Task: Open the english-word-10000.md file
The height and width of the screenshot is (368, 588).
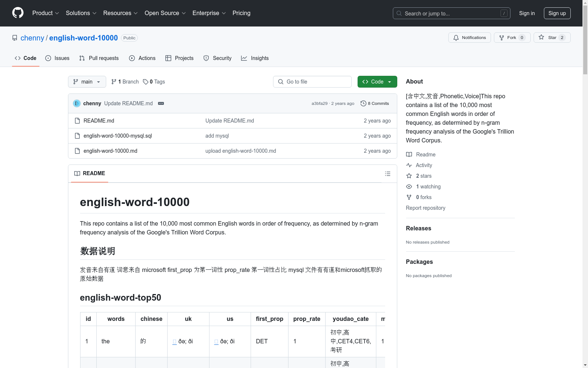Action: coord(110,151)
